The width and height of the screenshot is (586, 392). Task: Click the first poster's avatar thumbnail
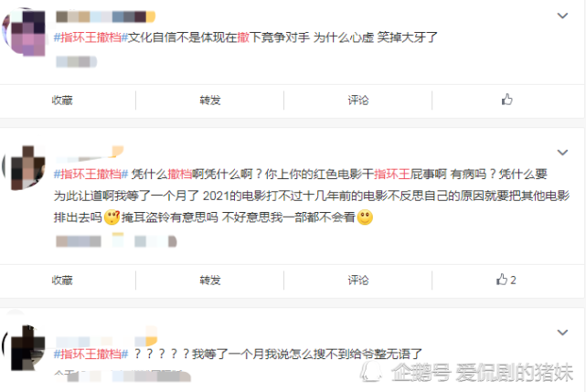[24, 33]
